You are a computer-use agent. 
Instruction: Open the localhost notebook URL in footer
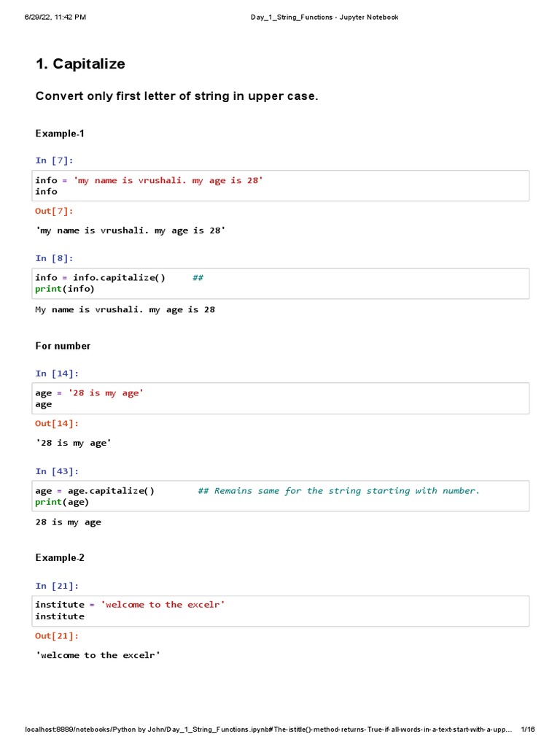point(268,729)
